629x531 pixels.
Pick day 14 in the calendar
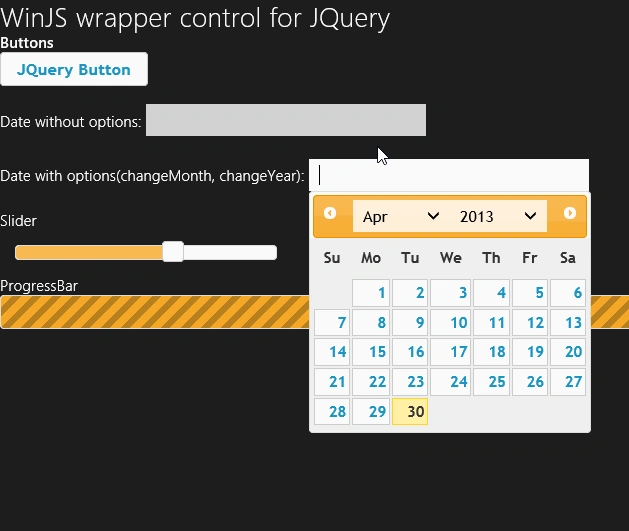click(x=332, y=352)
